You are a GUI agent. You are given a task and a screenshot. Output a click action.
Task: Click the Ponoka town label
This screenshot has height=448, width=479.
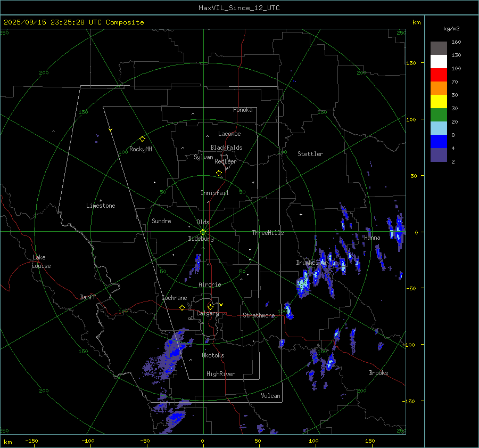pyautogui.click(x=243, y=110)
